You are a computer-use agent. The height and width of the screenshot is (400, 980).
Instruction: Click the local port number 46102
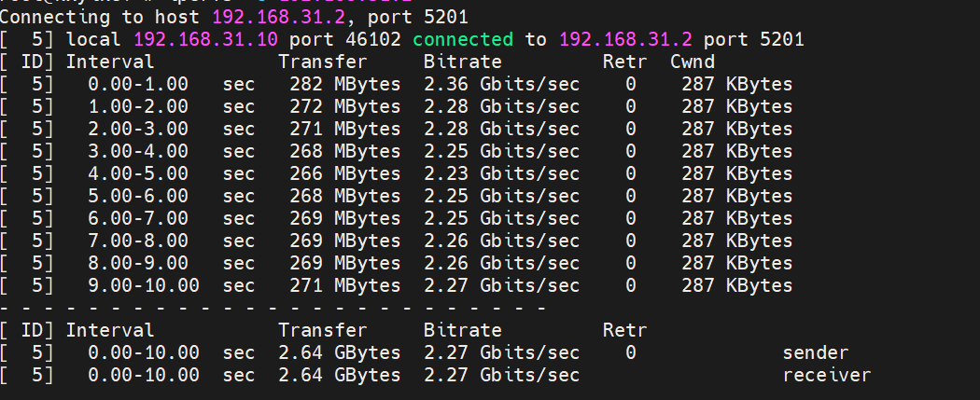372,39
